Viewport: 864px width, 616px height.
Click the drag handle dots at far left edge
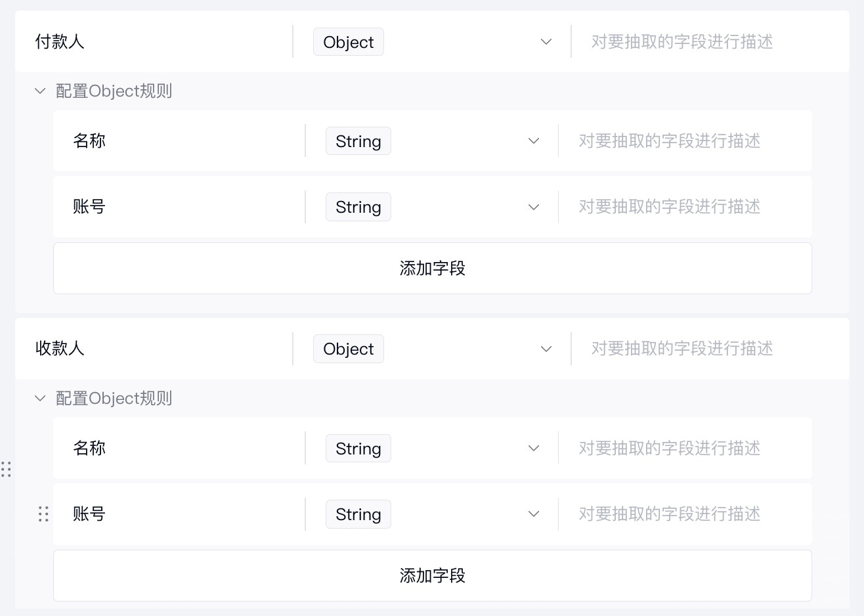6,469
